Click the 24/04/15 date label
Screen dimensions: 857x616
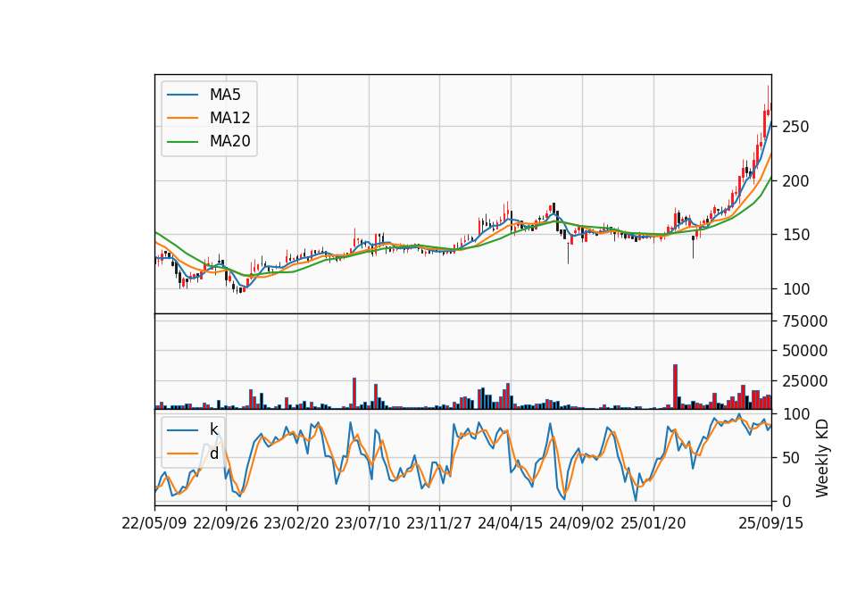click(511, 523)
